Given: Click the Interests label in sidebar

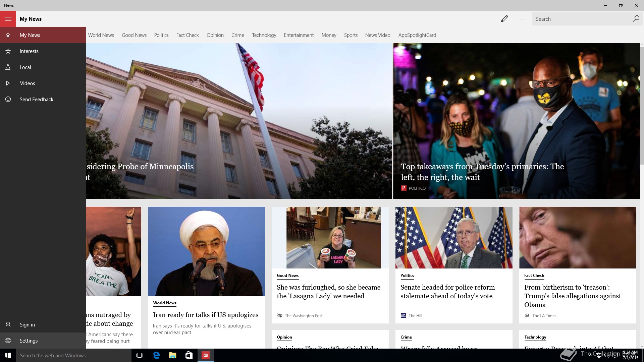Looking at the screenshot, I should click(29, 51).
